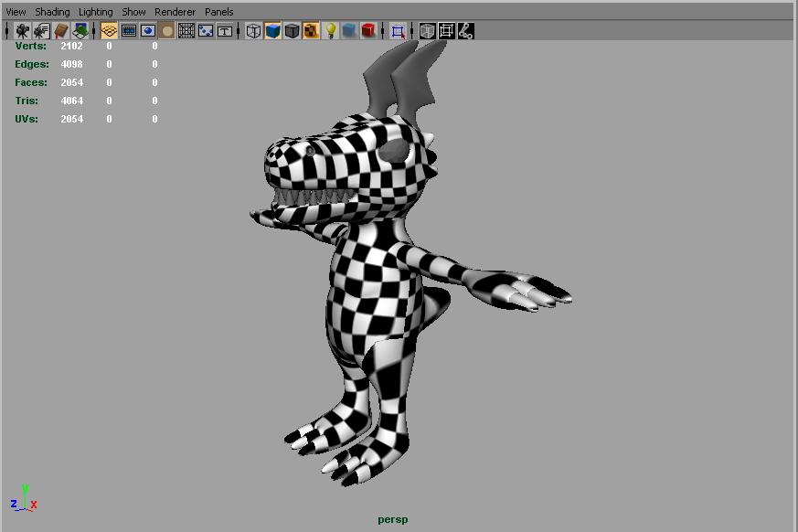The height and width of the screenshot is (532, 798).
Task: Toggle X-Ray Joints icon
Action: pos(465,31)
